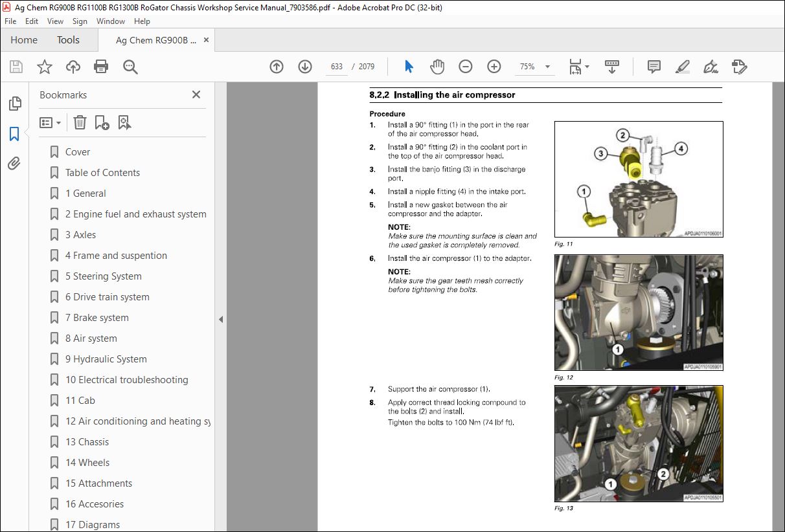Toggle the Bookmarks side panel icon
The image size is (785, 532).
[14, 134]
